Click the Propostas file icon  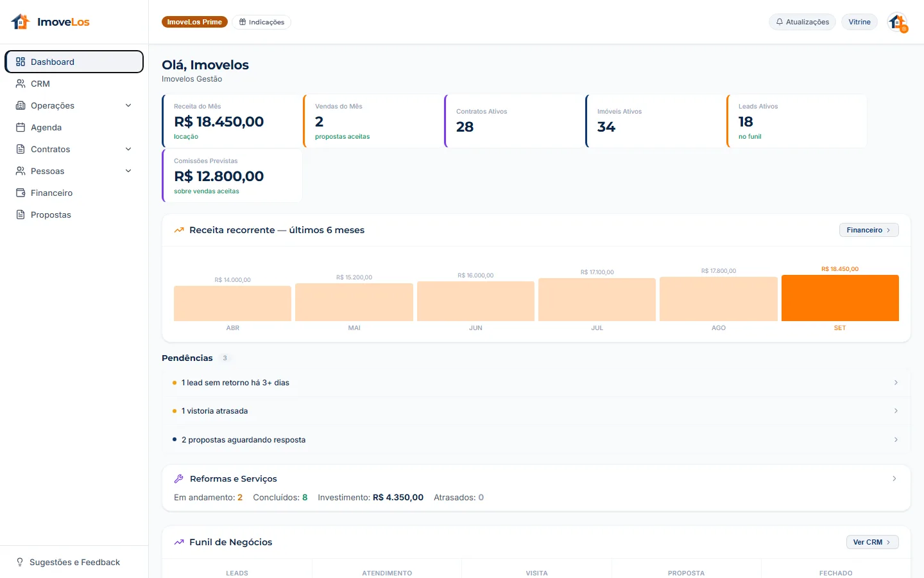pos(21,215)
